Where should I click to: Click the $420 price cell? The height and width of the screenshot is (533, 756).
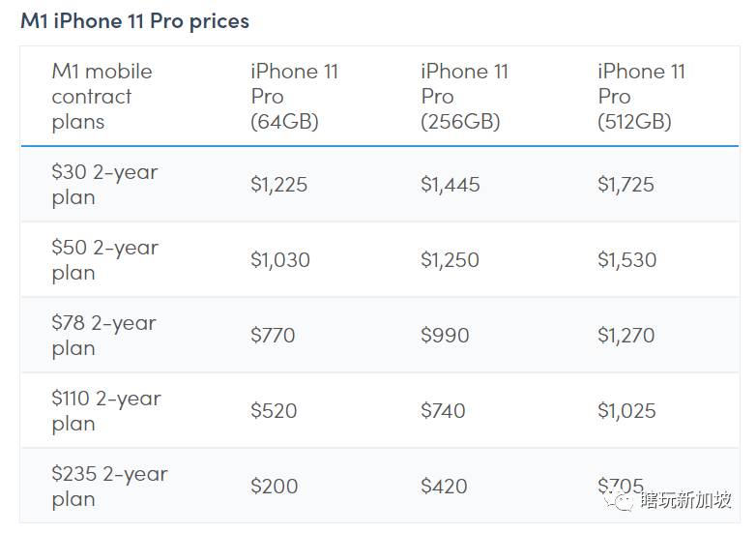[445, 487]
